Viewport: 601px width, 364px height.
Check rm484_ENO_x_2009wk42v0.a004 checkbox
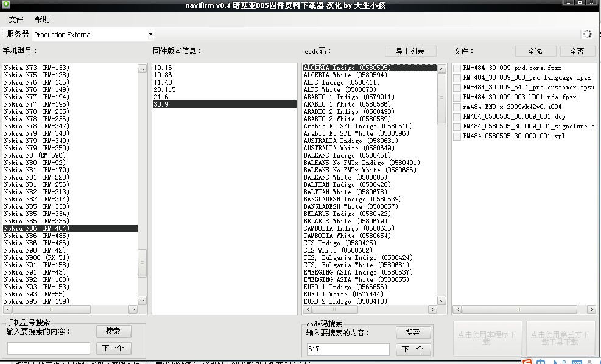click(457, 107)
